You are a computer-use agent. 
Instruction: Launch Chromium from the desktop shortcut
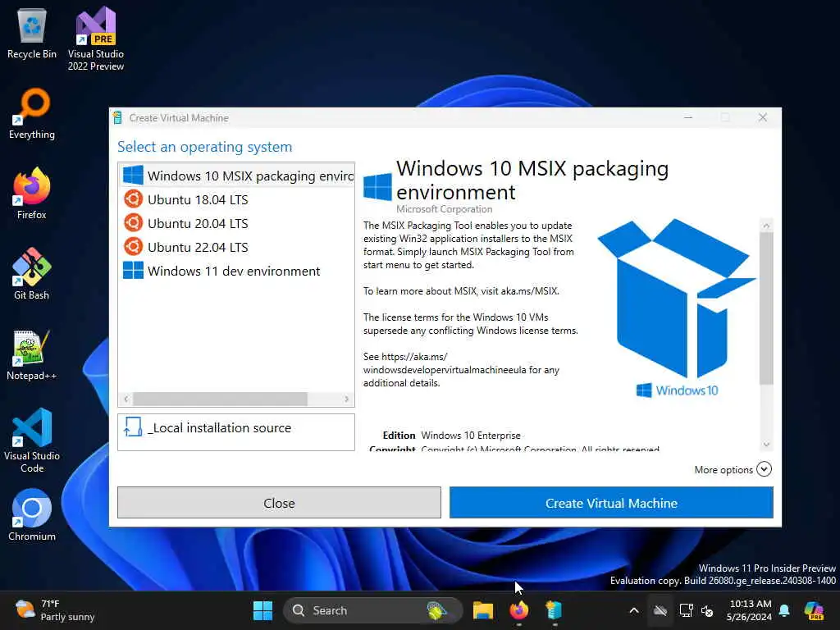[32, 515]
